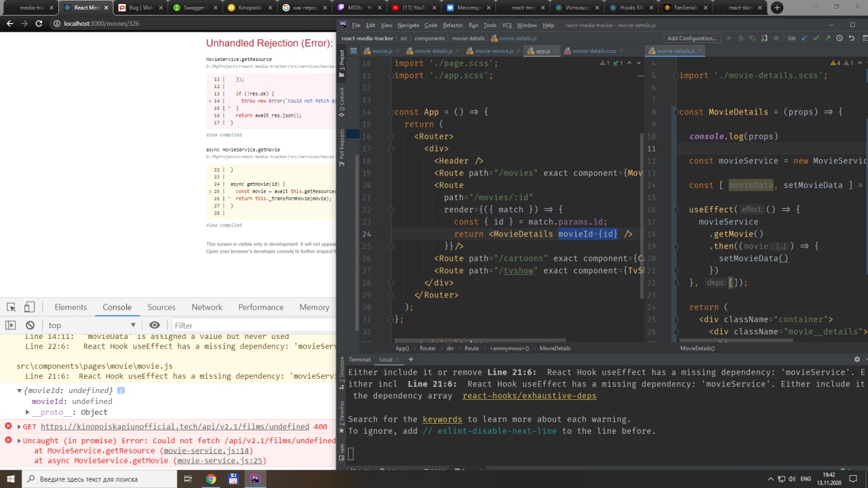Expand the GET 400 error message
Image resolution: width=868 pixels, height=488 pixels.
(18, 427)
